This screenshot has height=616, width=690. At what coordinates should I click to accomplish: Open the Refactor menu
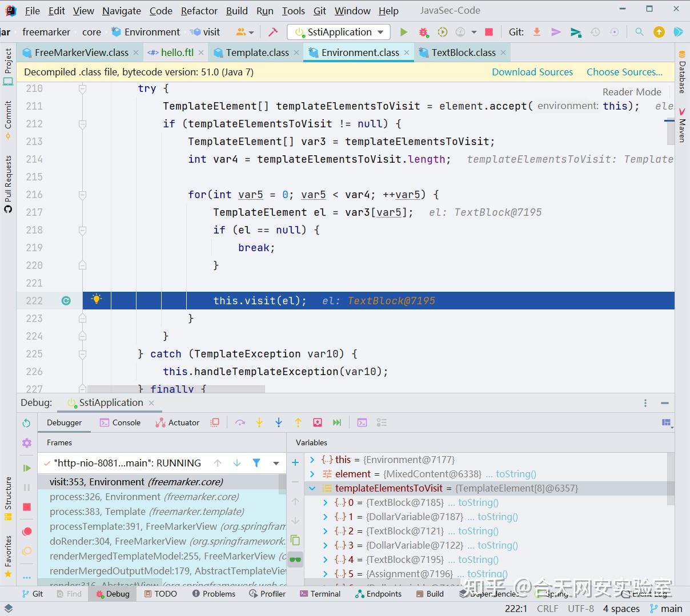(x=199, y=11)
